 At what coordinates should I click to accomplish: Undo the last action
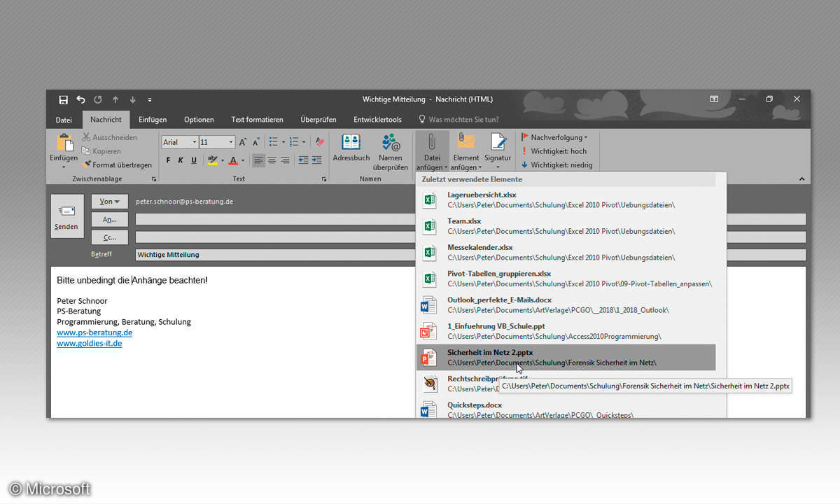point(80,99)
